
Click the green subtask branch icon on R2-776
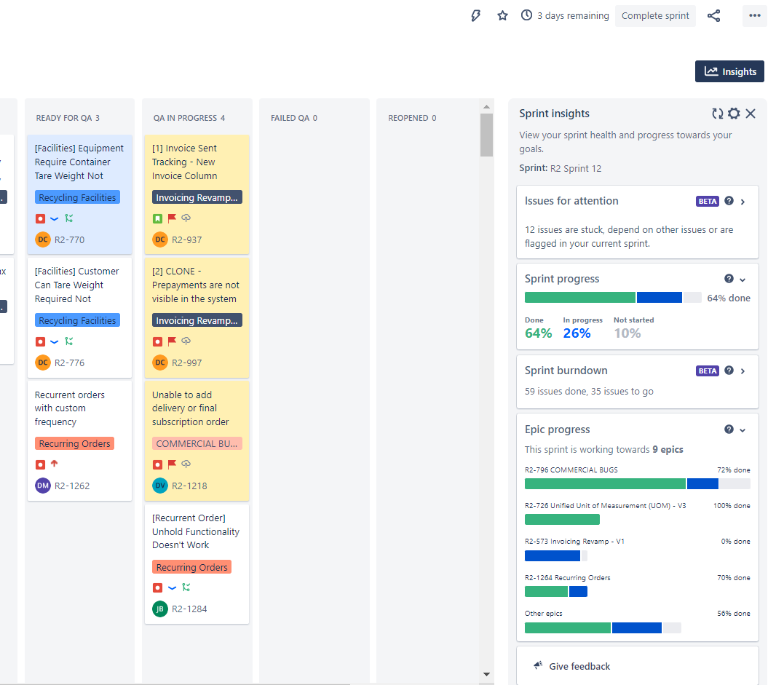click(x=68, y=341)
